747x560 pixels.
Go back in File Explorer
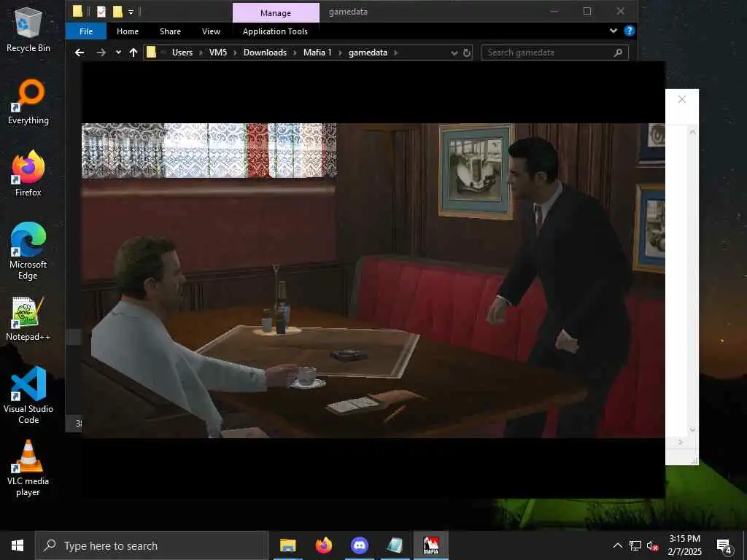pos(80,52)
